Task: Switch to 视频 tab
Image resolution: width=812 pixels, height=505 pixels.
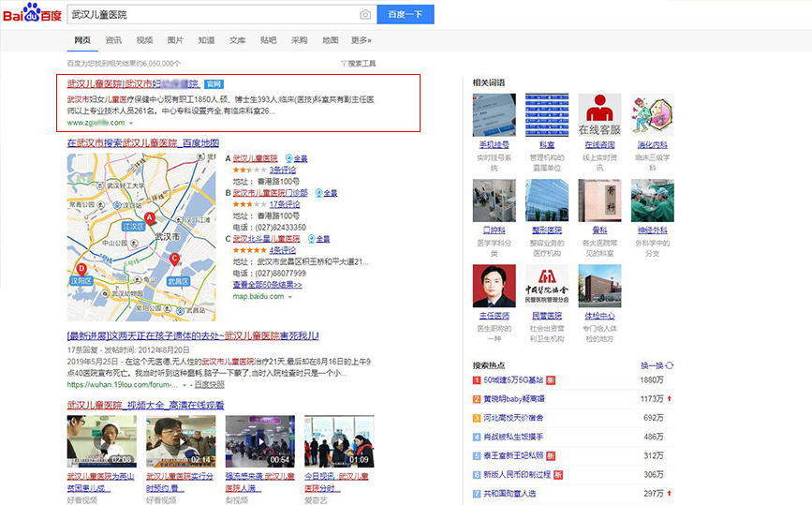Action: point(144,40)
